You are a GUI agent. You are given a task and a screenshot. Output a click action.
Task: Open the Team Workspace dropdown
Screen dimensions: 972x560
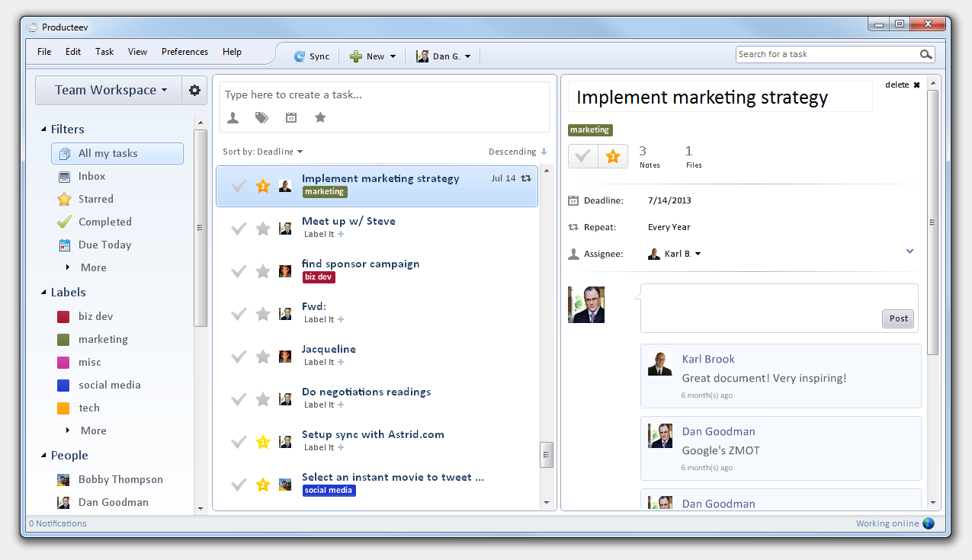[110, 90]
